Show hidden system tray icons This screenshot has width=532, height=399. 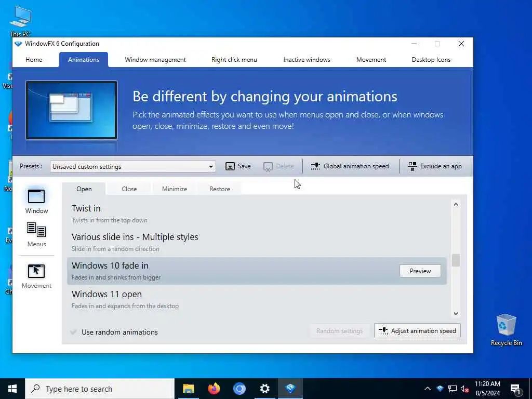428,389
